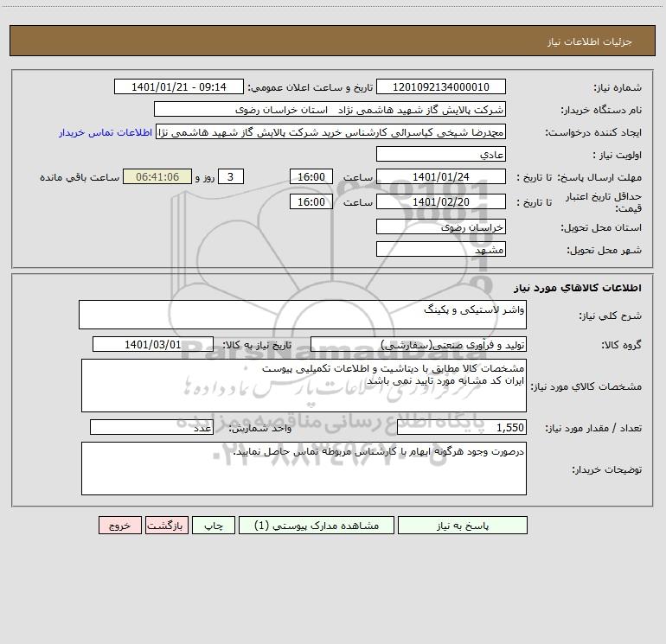Click the goods group field تولید و فرآوری صنعتی

419,344
